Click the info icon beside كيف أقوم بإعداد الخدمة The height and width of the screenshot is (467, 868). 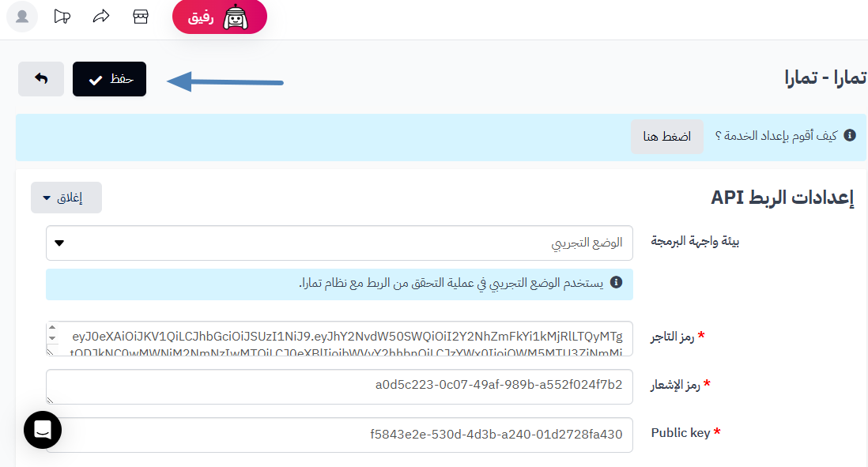pos(850,135)
